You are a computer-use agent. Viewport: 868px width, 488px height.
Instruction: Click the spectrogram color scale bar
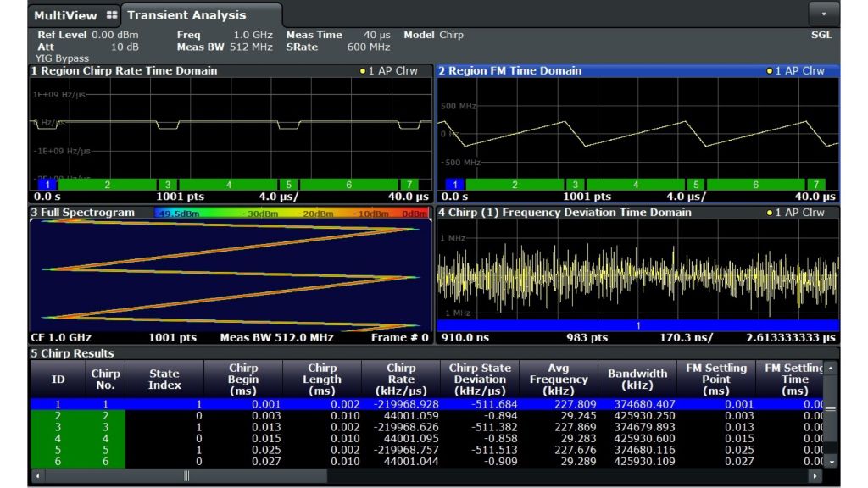pyautogui.click(x=292, y=213)
